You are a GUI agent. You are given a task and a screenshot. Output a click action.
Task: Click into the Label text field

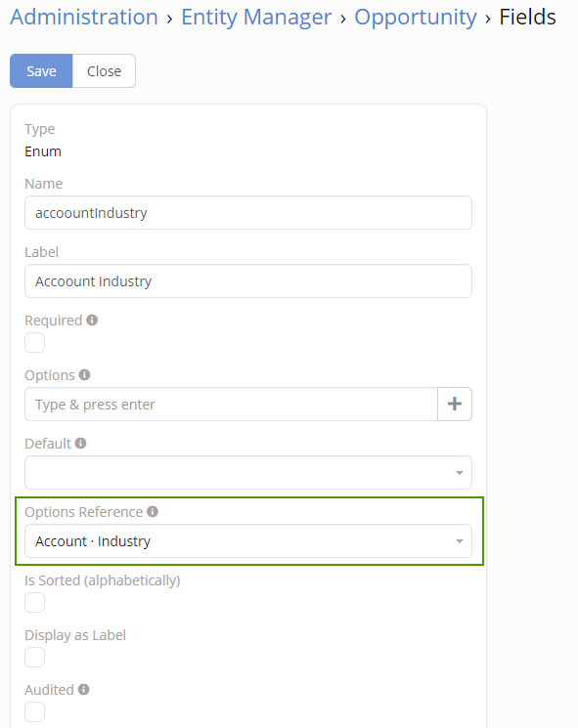point(248,280)
